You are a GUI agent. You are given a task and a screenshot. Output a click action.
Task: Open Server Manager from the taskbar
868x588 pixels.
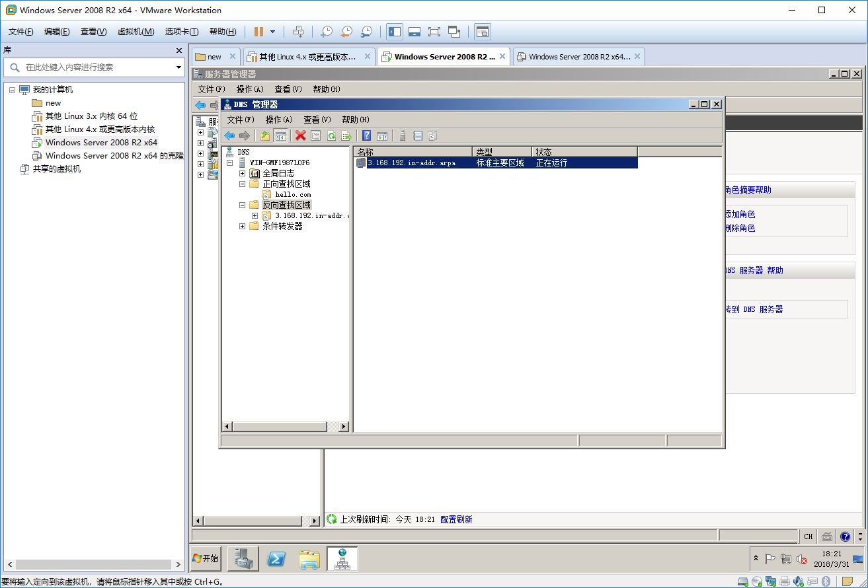pyautogui.click(x=243, y=558)
